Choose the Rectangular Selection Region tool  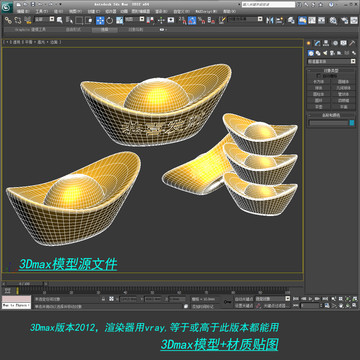coord(79,20)
